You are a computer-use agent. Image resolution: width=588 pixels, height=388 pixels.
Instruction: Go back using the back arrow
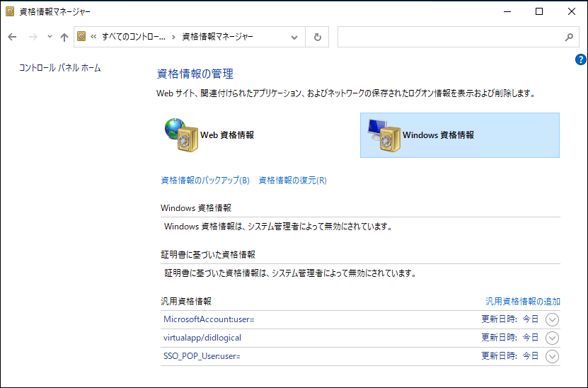click(12, 37)
